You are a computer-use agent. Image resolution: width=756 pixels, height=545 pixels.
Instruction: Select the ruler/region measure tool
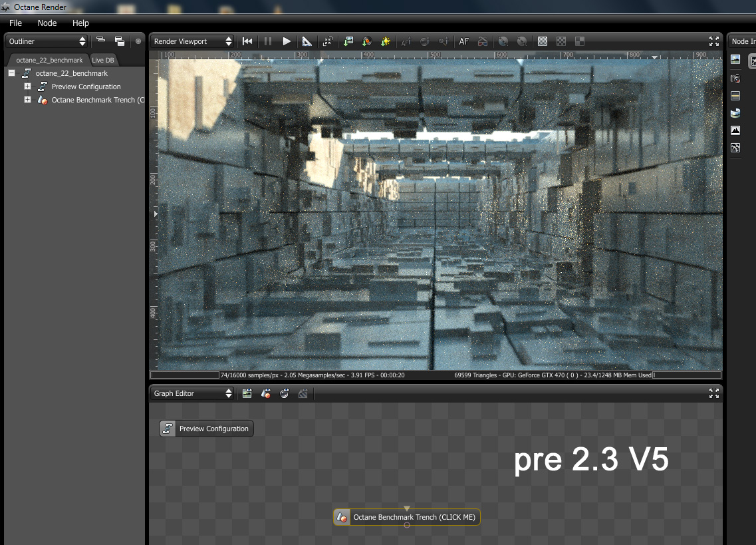point(307,41)
